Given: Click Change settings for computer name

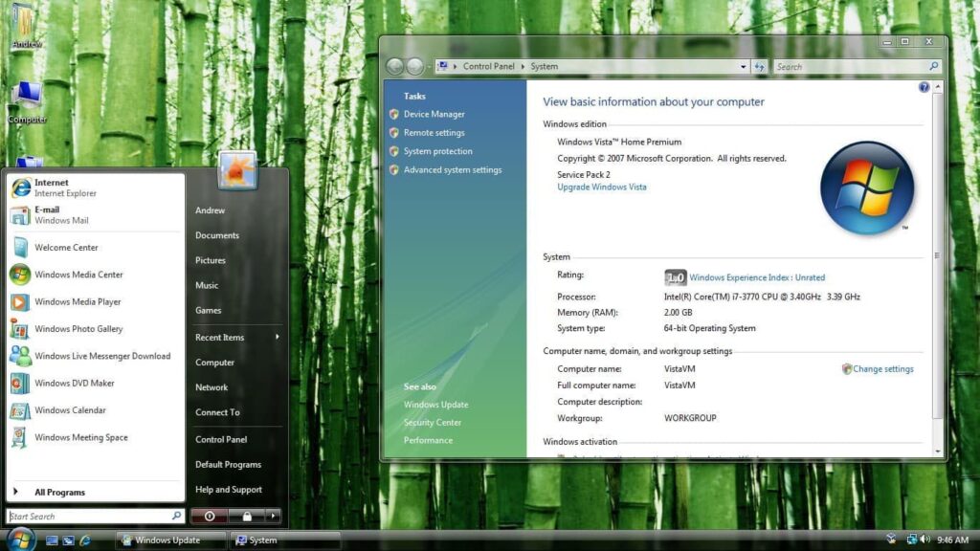Looking at the screenshot, I should 883,368.
